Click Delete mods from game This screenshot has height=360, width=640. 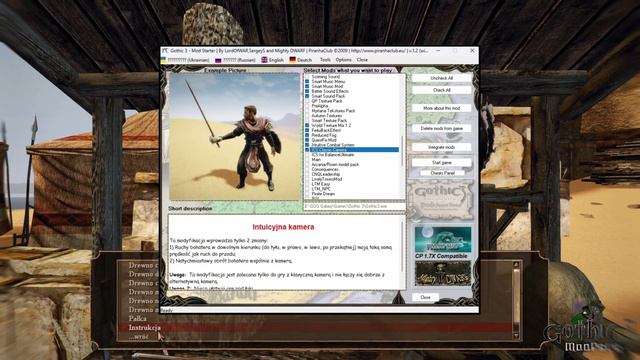(x=441, y=128)
